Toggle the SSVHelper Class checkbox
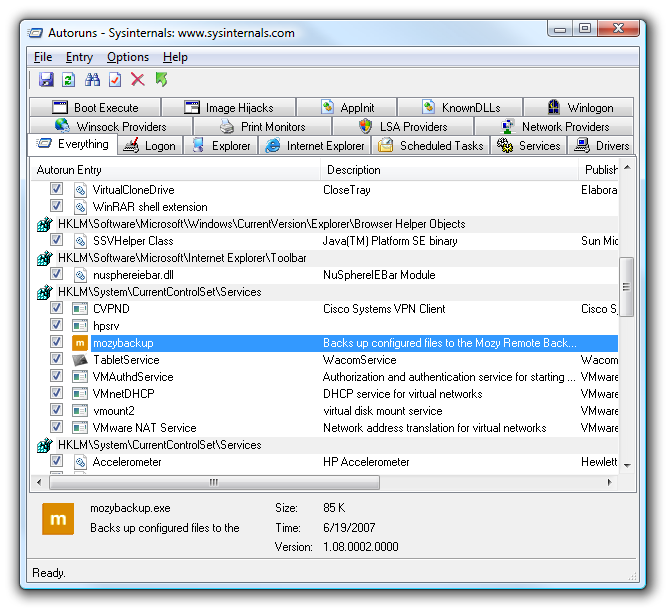The width and height of the screenshot is (668, 616). point(57,241)
